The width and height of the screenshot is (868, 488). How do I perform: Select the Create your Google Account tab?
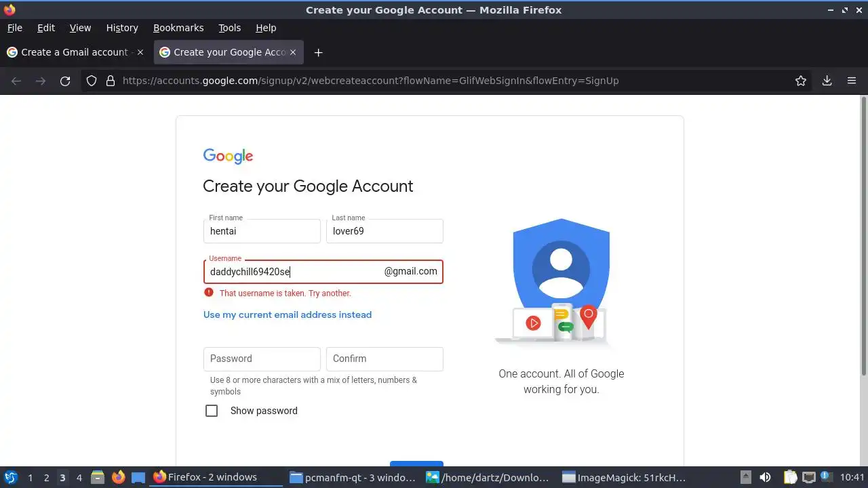coord(229,52)
